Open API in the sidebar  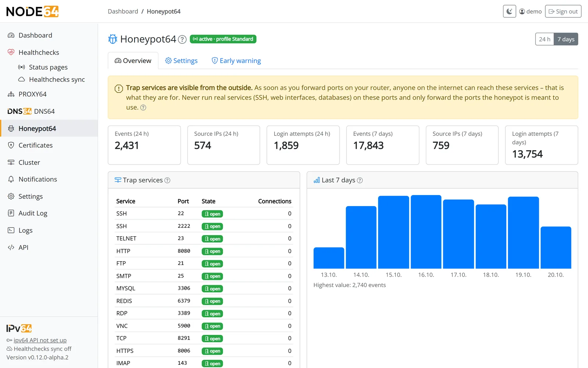(x=49, y=247)
